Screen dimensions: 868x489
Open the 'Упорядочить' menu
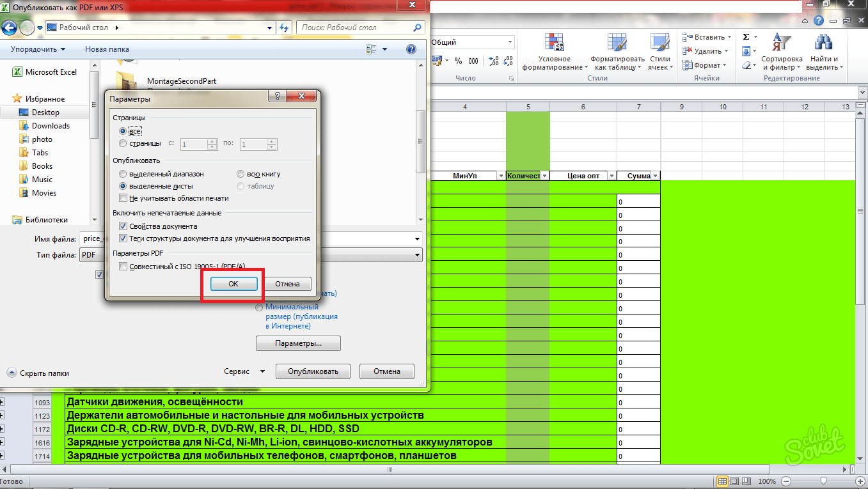38,49
